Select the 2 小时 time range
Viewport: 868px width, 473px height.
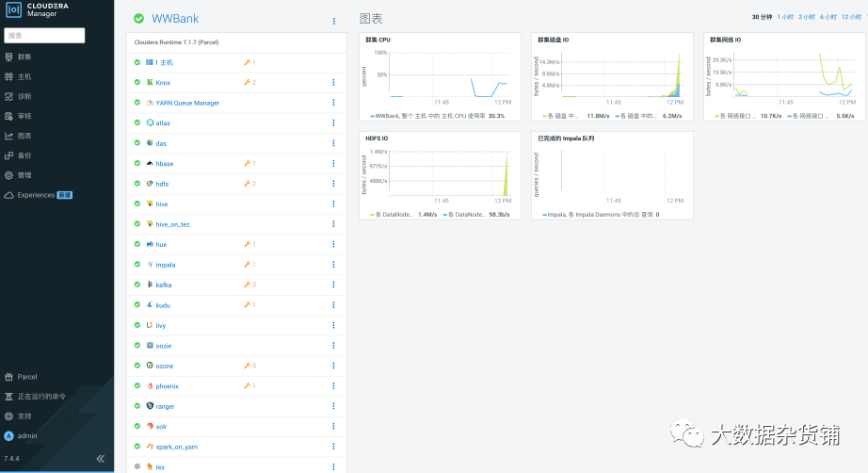[807, 17]
